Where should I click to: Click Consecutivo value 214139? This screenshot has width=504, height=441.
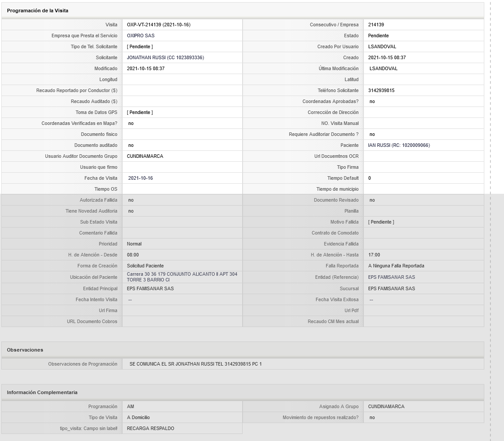coord(376,25)
